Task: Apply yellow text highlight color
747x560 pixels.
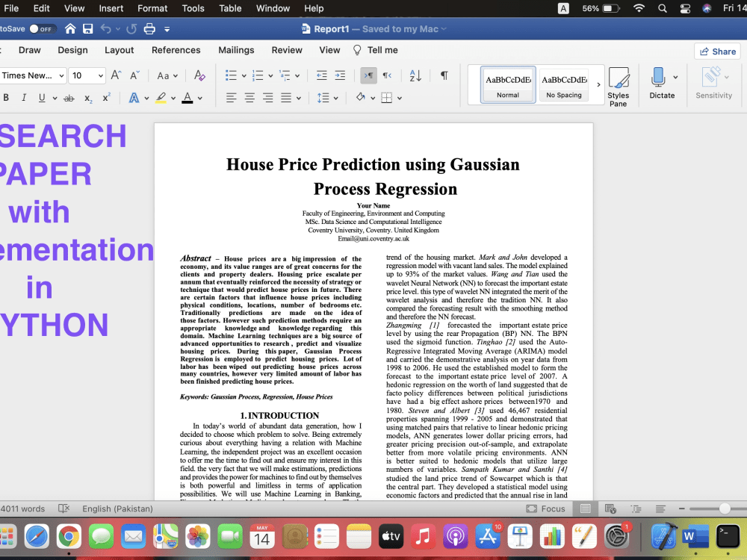Action: tap(161, 98)
